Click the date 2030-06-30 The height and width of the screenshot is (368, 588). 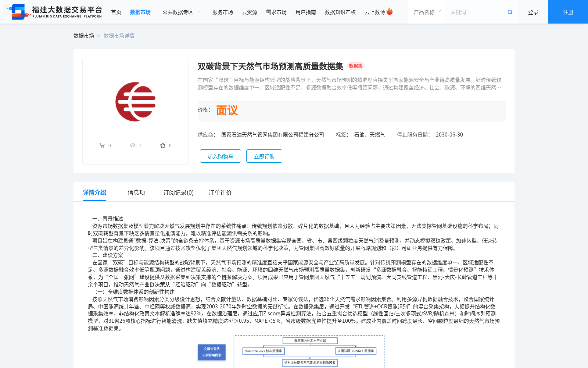point(449,135)
